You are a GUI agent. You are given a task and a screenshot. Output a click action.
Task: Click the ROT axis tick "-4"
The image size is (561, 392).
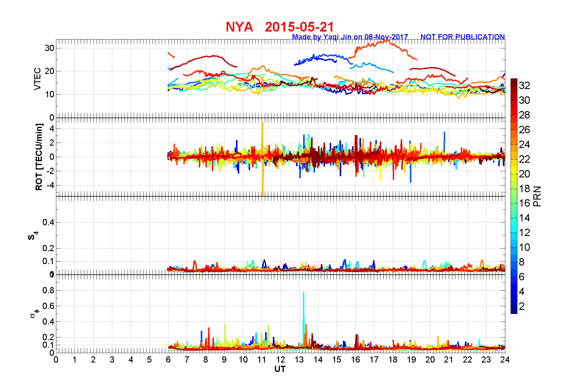click(51, 185)
